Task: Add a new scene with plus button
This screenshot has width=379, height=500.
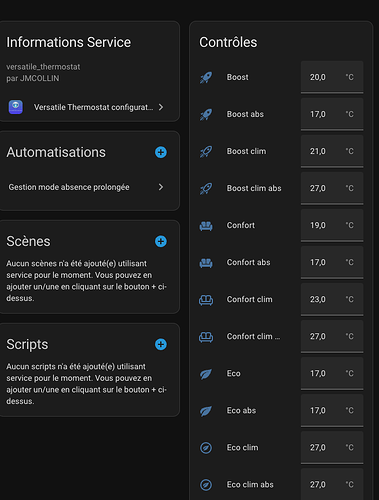Action: coord(161,241)
